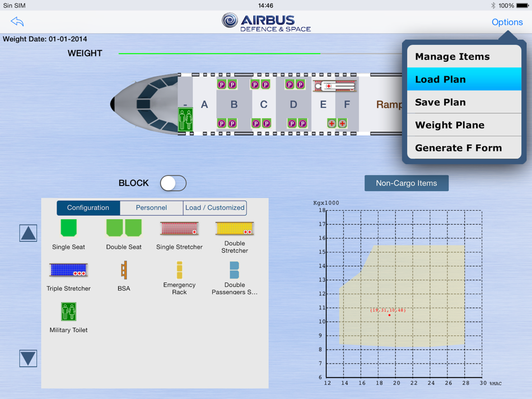Tap the upper double seat in section D
This screenshot has width=532, height=399.
click(x=295, y=85)
